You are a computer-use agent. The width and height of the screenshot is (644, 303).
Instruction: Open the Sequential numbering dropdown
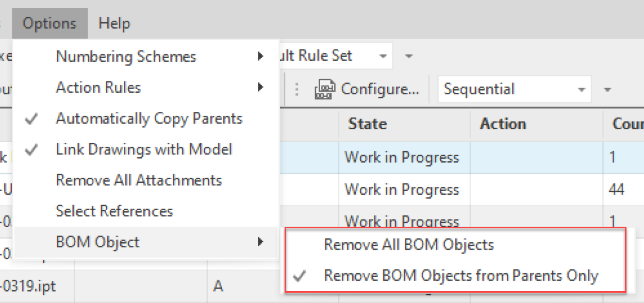(582, 90)
